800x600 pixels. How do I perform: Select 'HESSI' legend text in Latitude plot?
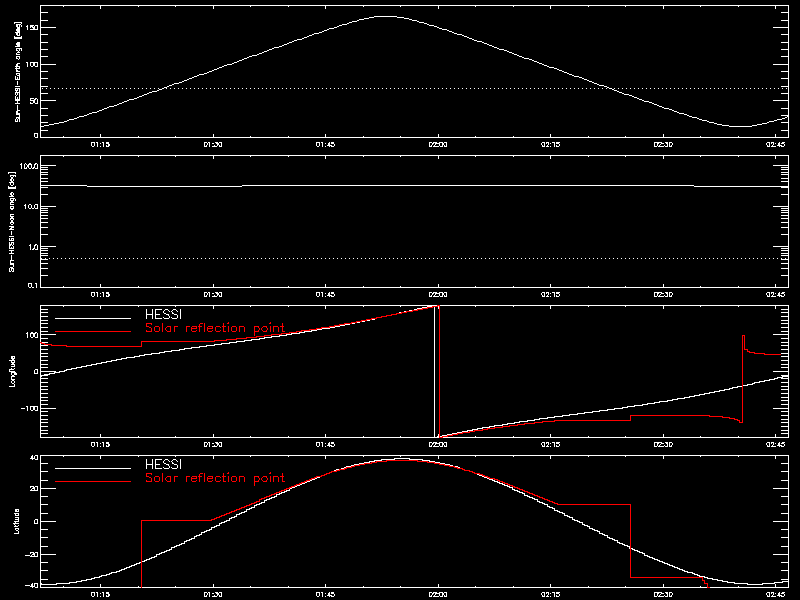[x=163, y=465]
